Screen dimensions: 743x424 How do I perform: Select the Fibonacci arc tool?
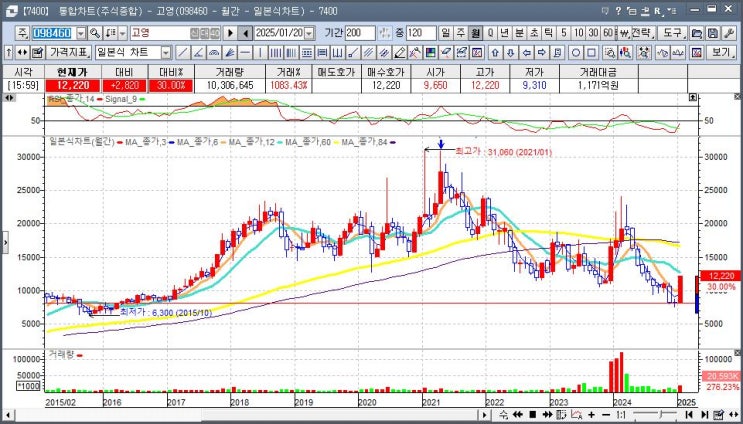click(x=214, y=53)
